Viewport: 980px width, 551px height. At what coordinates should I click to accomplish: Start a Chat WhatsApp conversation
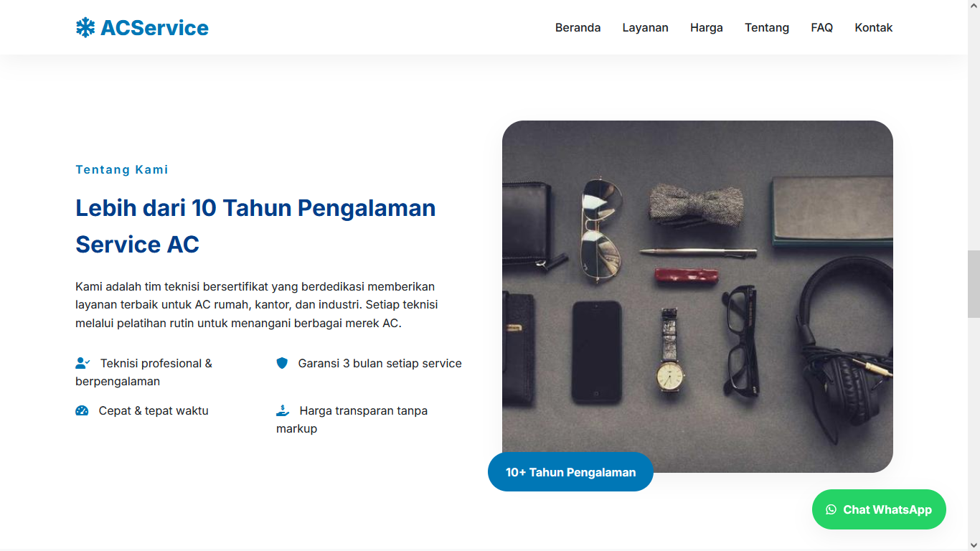point(879,509)
